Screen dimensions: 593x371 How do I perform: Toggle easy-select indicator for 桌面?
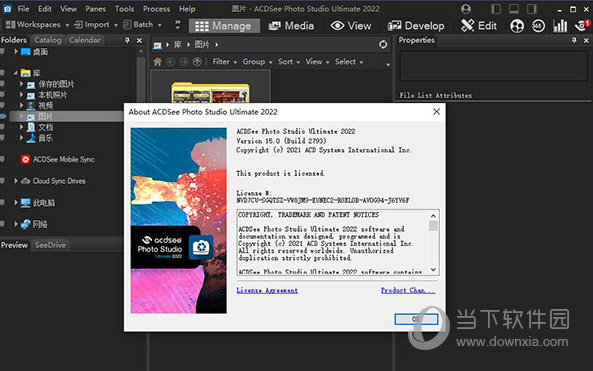2,51
